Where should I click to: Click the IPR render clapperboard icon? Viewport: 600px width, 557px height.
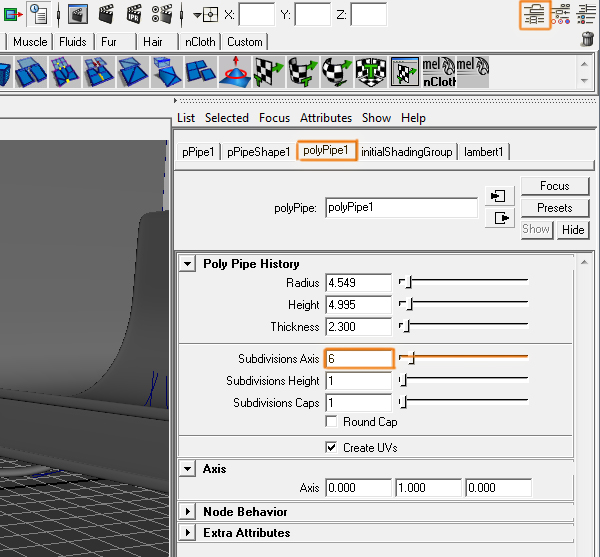[133, 14]
